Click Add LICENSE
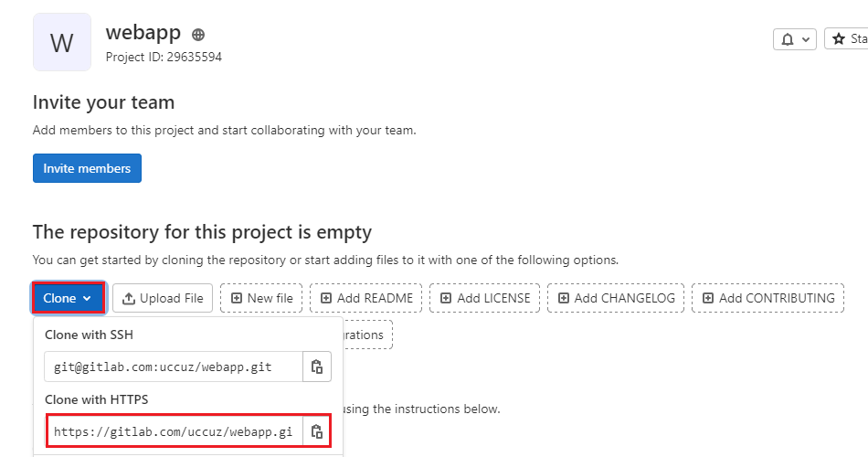This screenshot has height=457, width=868. coord(484,298)
